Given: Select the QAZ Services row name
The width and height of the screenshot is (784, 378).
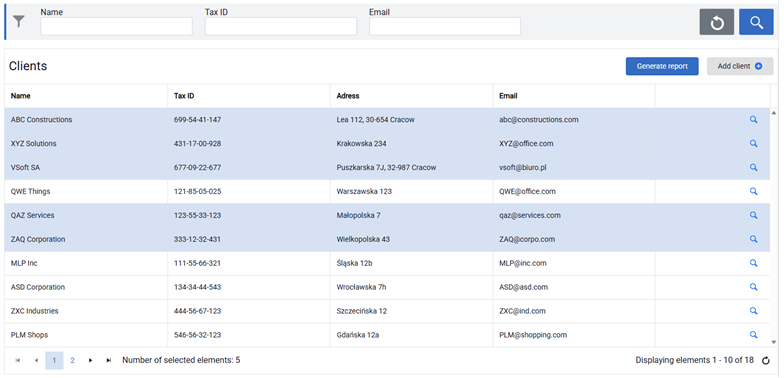Looking at the screenshot, I should pyautogui.click(x=32, y=216).
